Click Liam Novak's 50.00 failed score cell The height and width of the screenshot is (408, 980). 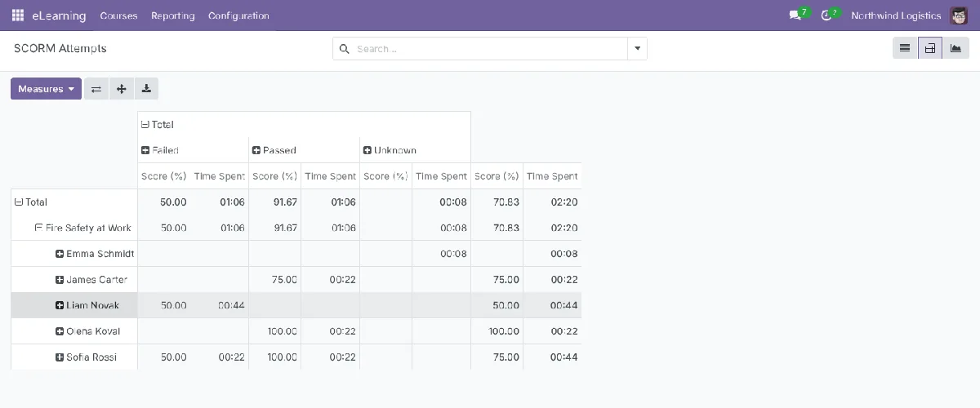(164, 306)
